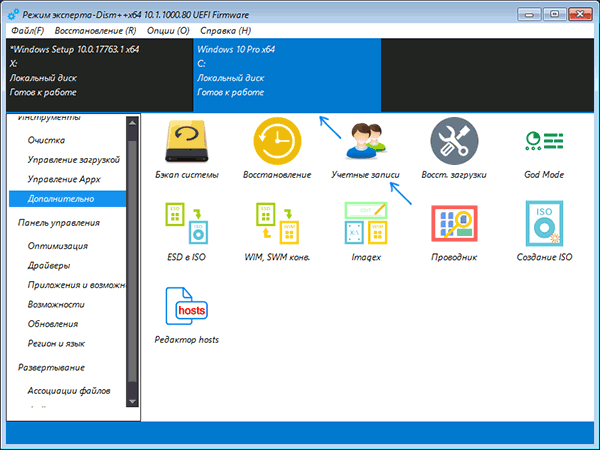The width and height of the screenshot is (600, 450).
Task: Open Учетные записи user accounts
Action: pos(365,143)
